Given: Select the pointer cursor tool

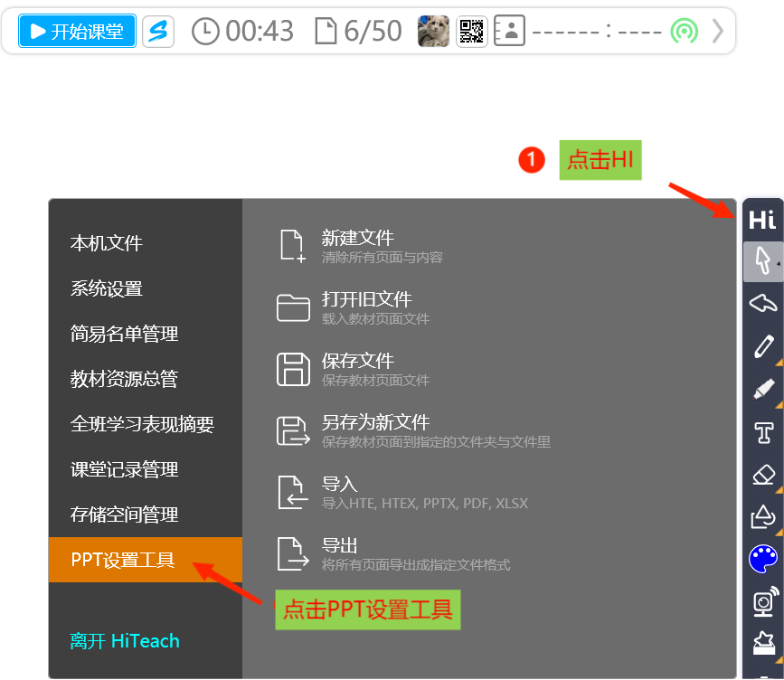Looking at the screenshot, I should (x=762, y=261).
